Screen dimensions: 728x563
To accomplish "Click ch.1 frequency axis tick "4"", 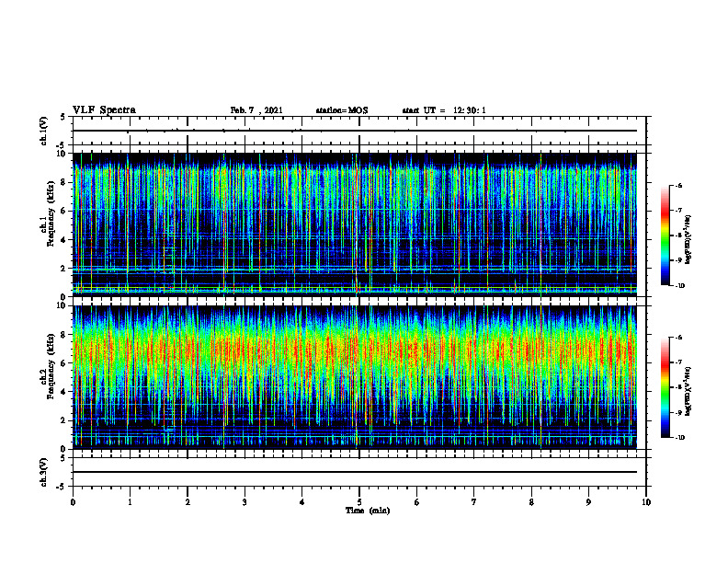I will pyautogui.click(x=64, y=240).
